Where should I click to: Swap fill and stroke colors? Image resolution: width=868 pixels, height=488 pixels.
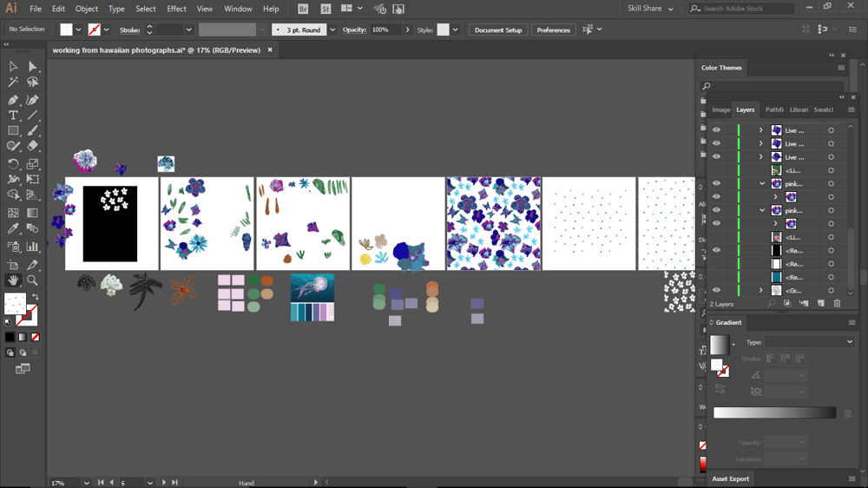point(36,298)
